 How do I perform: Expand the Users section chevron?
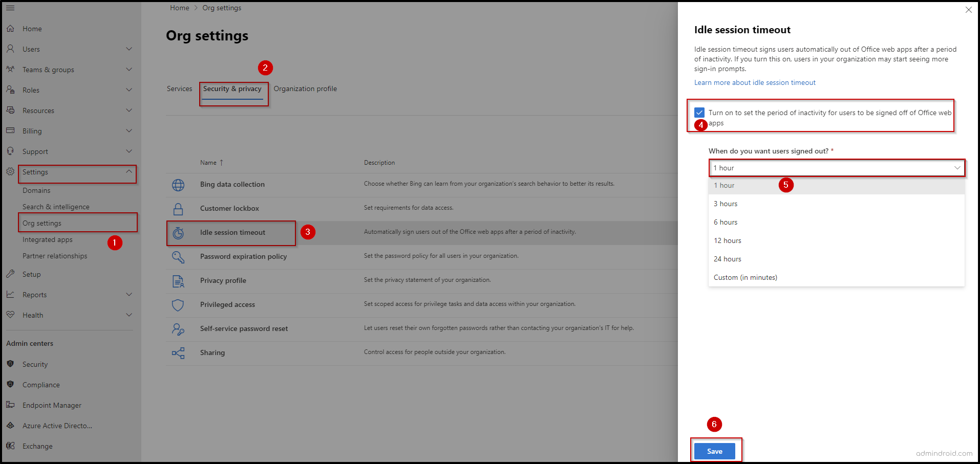click(x=129, y=49)
